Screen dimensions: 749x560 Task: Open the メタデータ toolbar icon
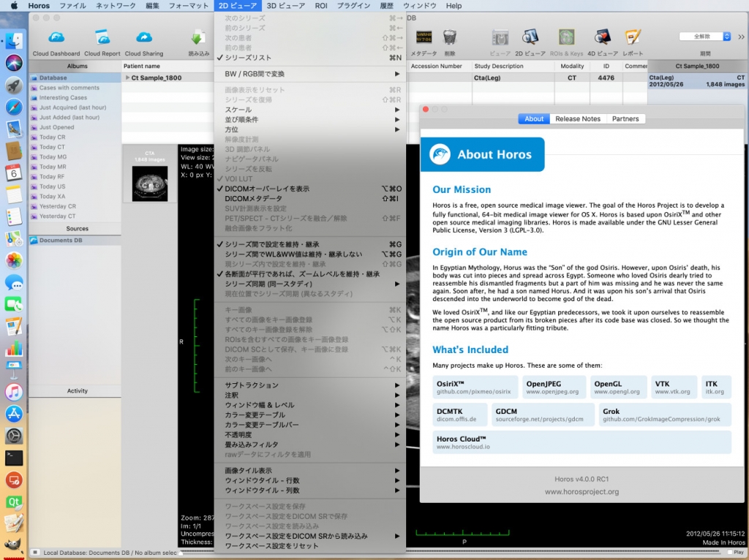pos(424,38)
